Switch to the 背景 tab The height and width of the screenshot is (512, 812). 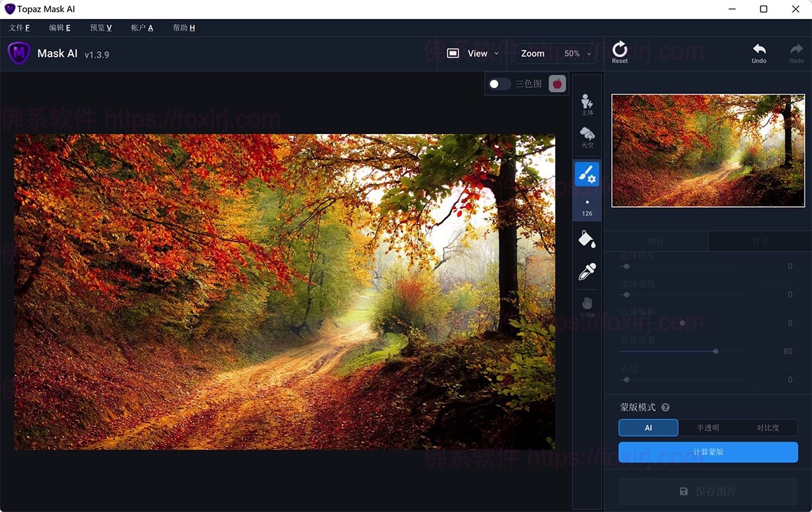tap(759, 241)
